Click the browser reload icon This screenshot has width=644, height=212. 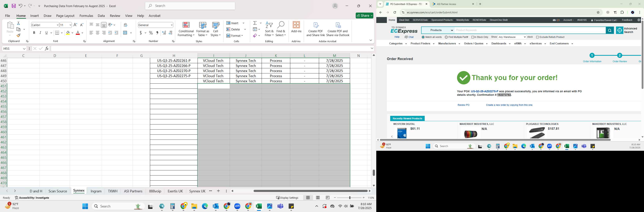(395, 13)
